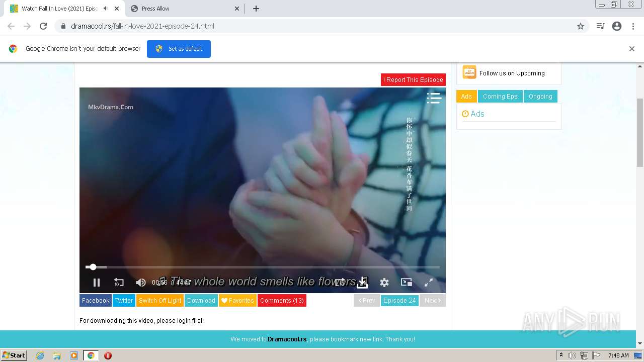Open network tray icon

584,355
